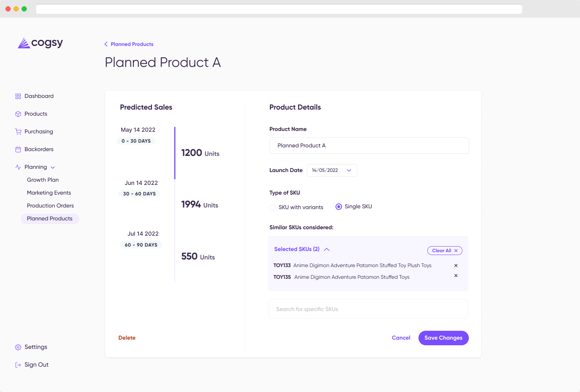Viewport: 580px width, 392px height.
Task: Click the Purchasing cart icon
Action: pyautogui.click(x=18, y=132)
